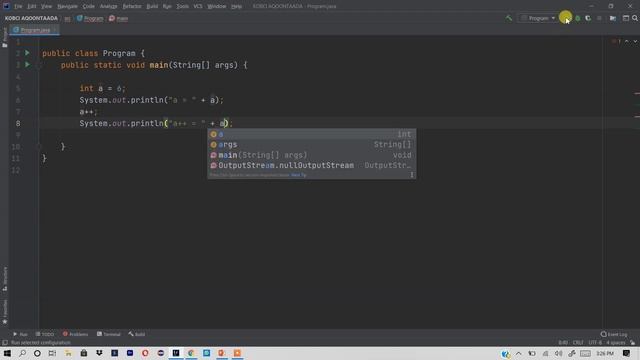The width and height of the screenshot is (640, 360).
Task: Go to the next highlighted error arrow
Action: tap(635, 41)
